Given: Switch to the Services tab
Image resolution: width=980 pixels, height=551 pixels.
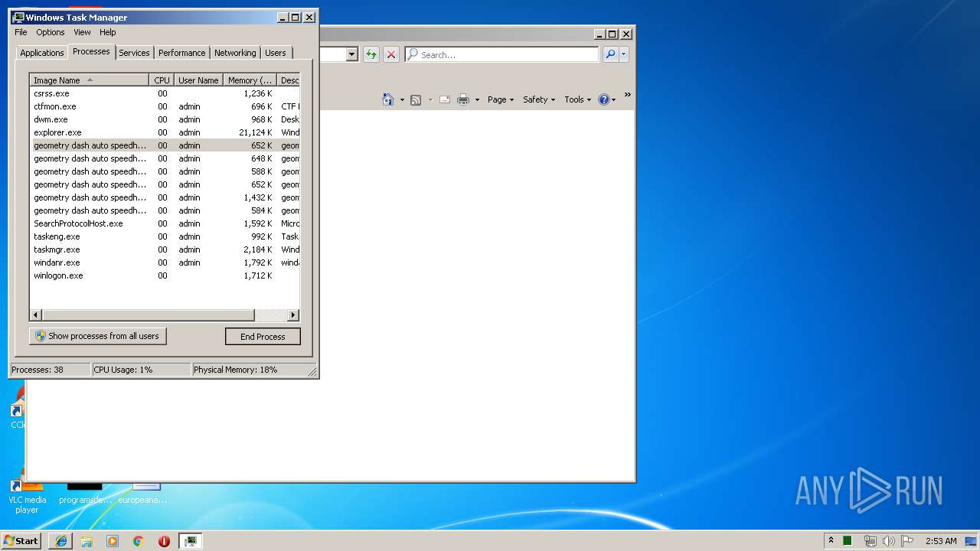Looking at the screenshot, I should pyautogui.click(x=134, y=53).
